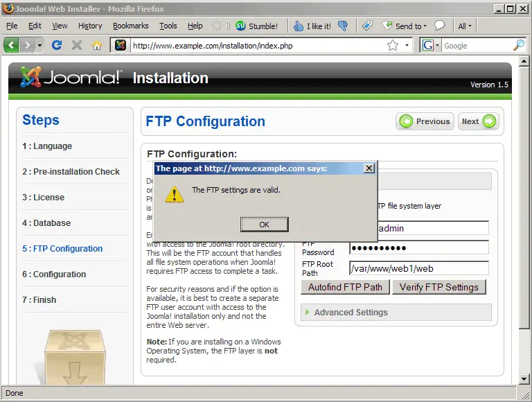Image resolution: width=532 pixels, height=402 pixels.
Task: Open the Edit menu
Action: 35,26
